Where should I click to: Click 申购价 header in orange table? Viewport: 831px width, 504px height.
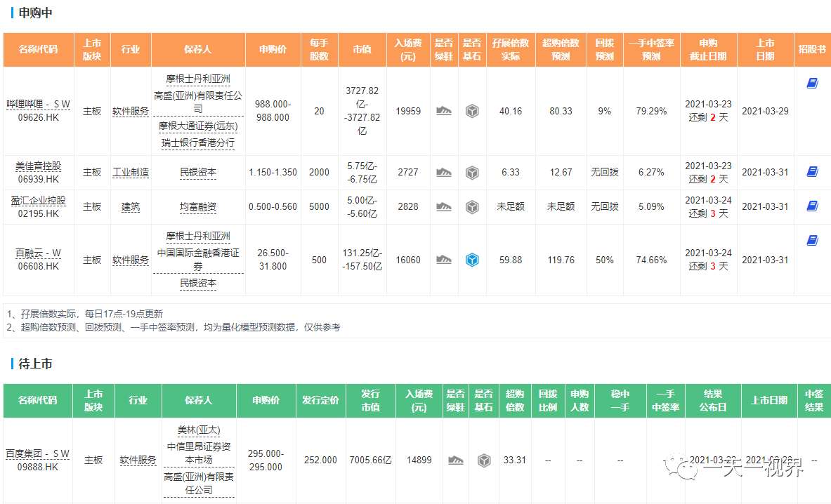click(x=273, y=49)
